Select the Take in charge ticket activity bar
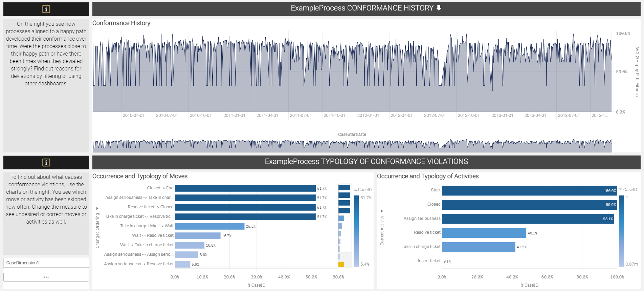The width and height of the screenshot is (644, 291). [479, 247]
